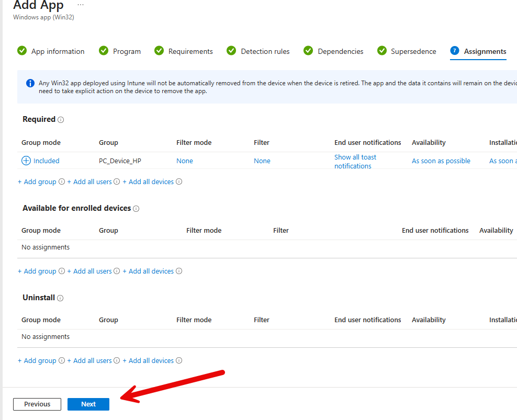Click the blue info banner icon
The image size is (517, 420).
[30, 83]
